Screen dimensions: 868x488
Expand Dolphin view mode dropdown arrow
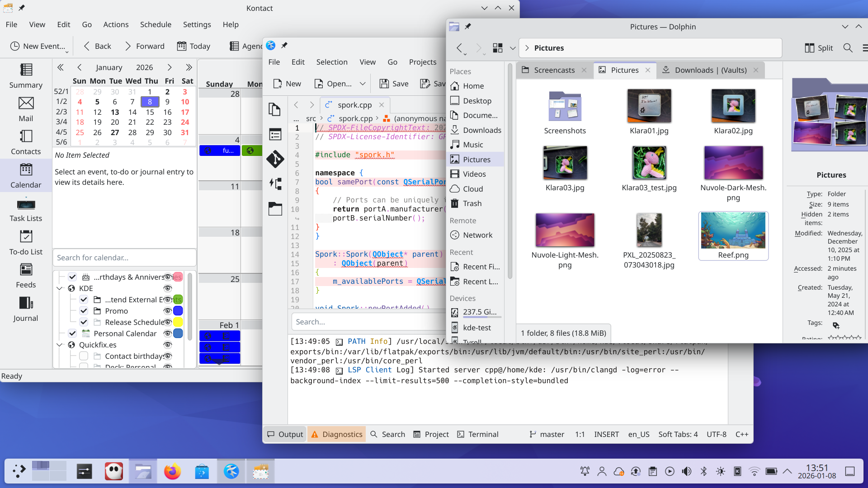click(513, 48)
